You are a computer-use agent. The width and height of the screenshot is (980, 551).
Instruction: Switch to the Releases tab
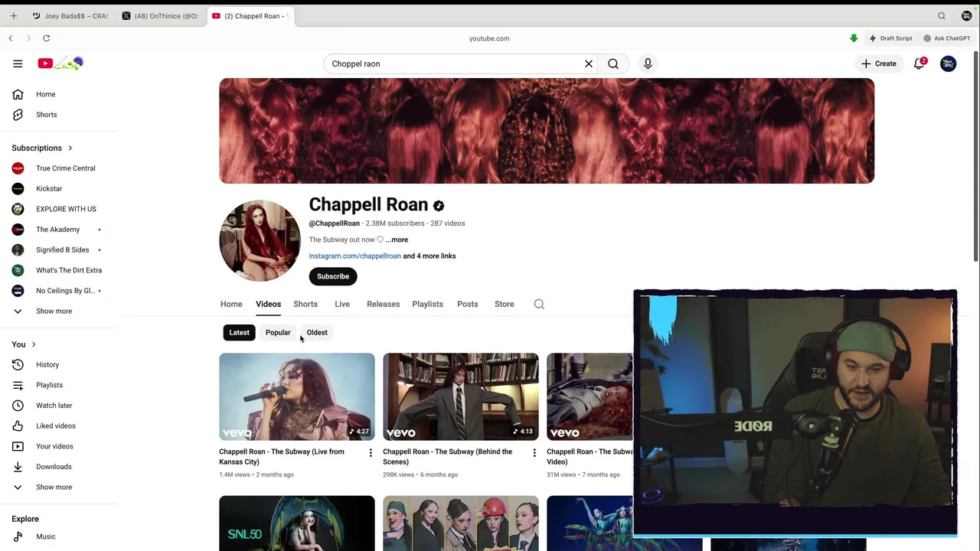pos(384,304)
